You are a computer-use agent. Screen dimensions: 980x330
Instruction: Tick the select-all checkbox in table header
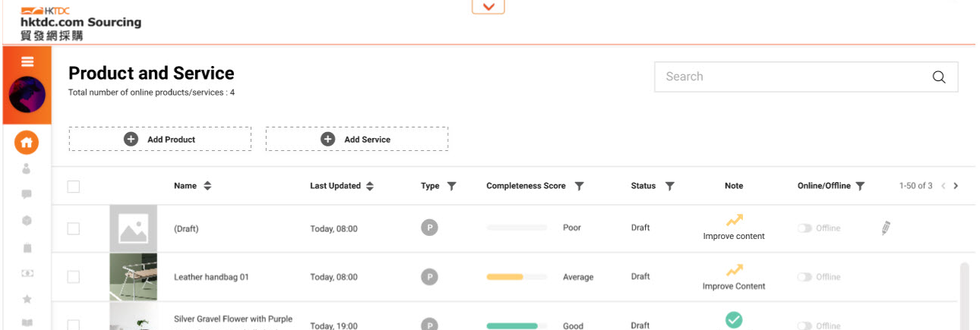(73, 186)
